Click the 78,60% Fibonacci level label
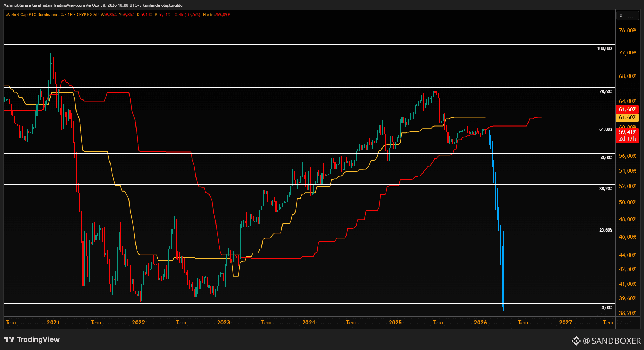This screenshot has height=350, width=644. 606,92
